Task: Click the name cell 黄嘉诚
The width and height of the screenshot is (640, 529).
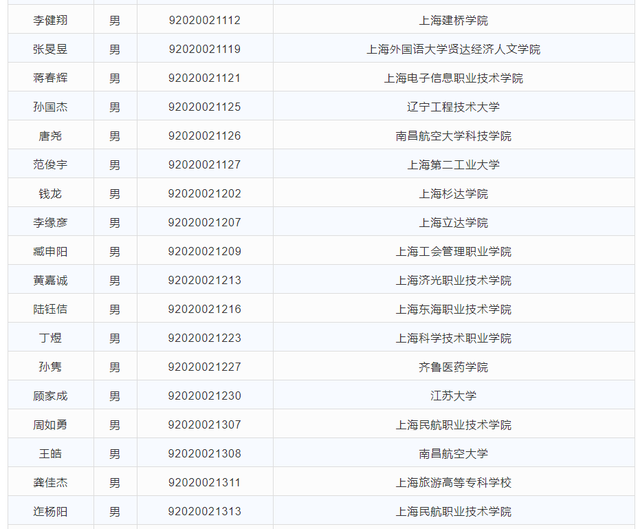Action: (50, 280)
